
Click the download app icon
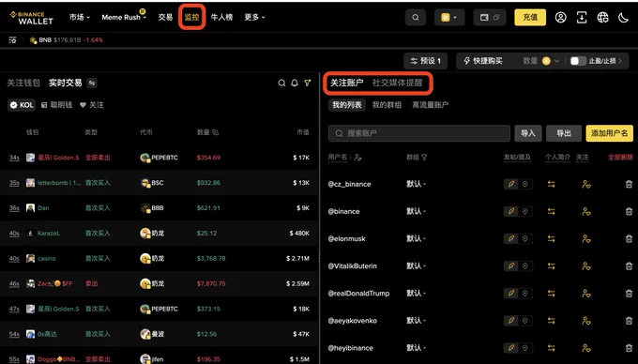click(582, 18)
